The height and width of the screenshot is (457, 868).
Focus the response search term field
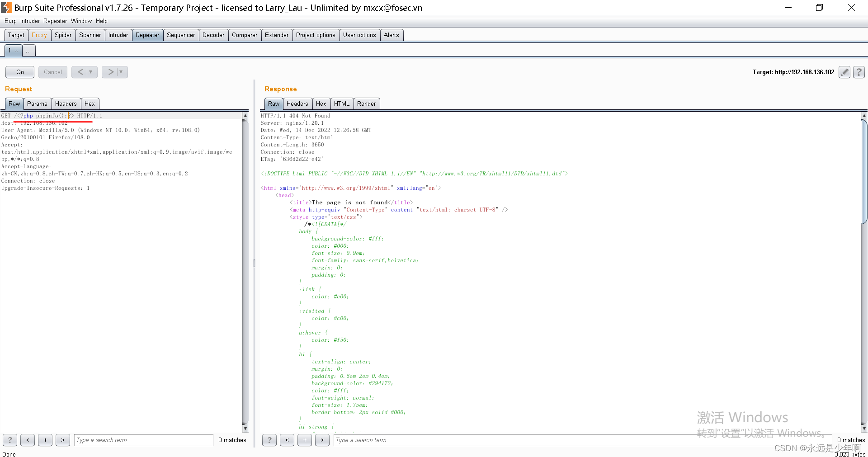(583, 440)
